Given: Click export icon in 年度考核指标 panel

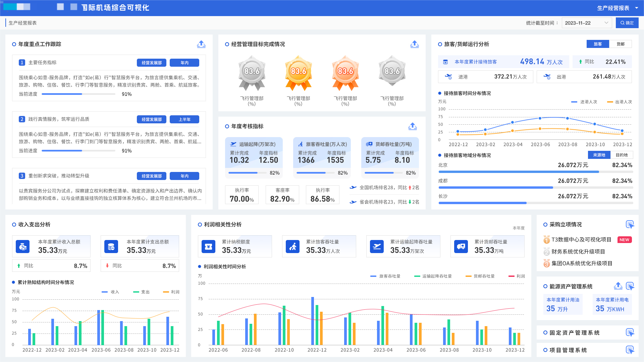Looking at the screenshot, I should coord(412,126).
